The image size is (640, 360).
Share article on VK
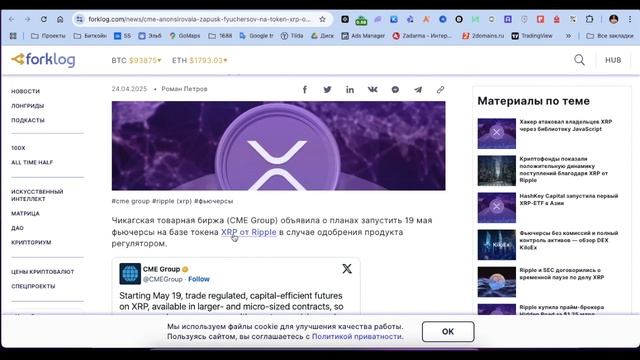373,89
